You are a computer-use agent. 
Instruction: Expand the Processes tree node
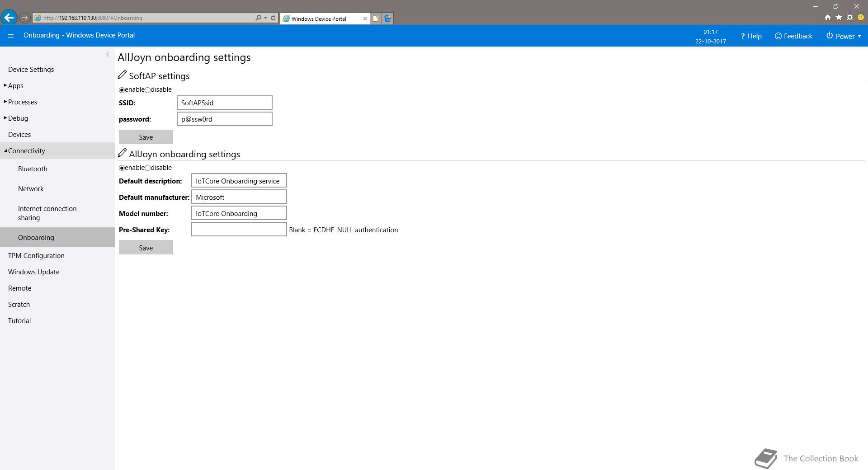pos(5,102)
